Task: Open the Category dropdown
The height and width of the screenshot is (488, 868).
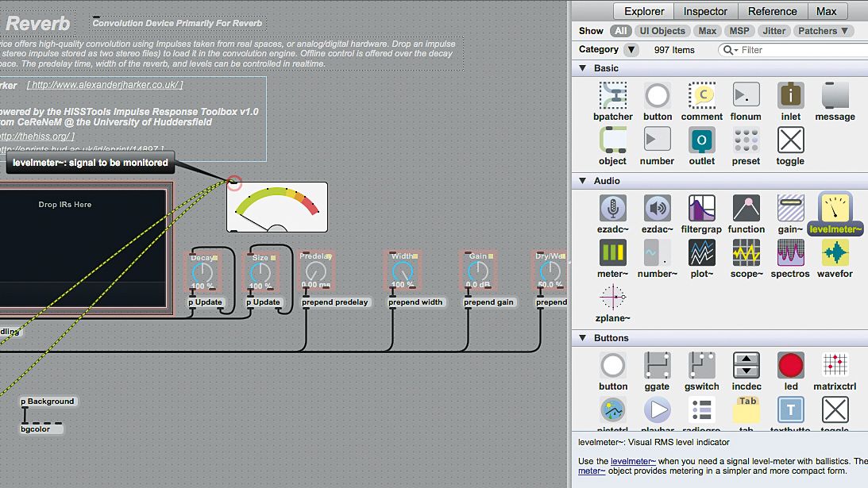Action: coord(630,49)
